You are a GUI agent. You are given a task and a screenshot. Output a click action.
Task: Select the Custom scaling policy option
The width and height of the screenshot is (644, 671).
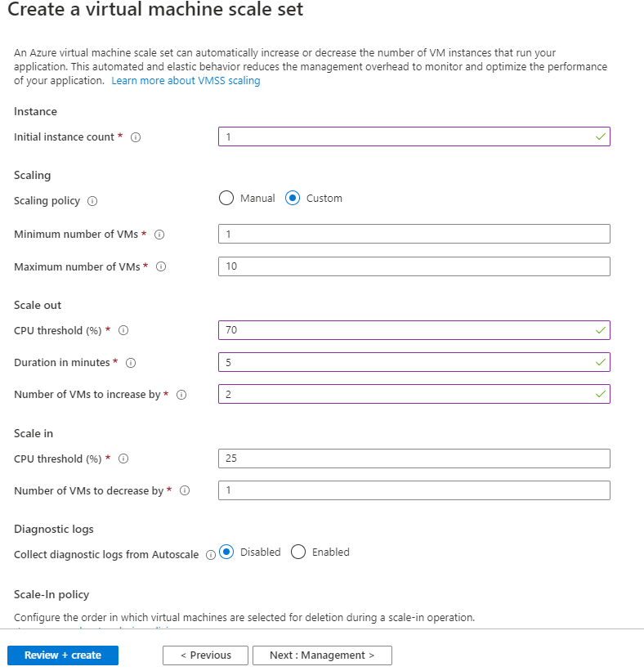point(293,199)
